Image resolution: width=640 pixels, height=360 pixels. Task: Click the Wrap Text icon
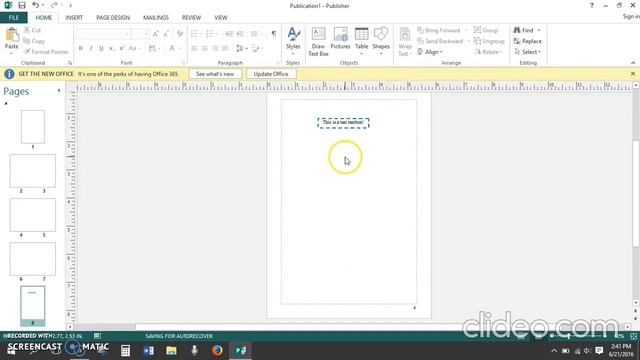(404, 41)
